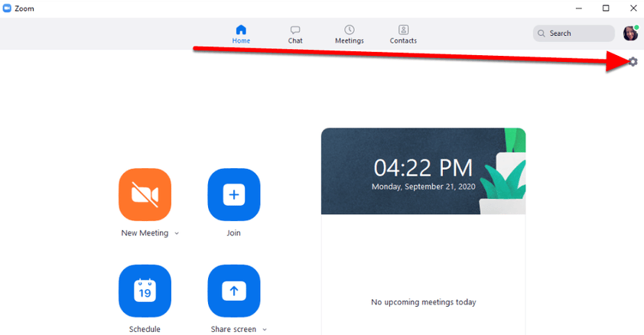
Task: Open the profile avatar menu
Action: pos(630,33)
